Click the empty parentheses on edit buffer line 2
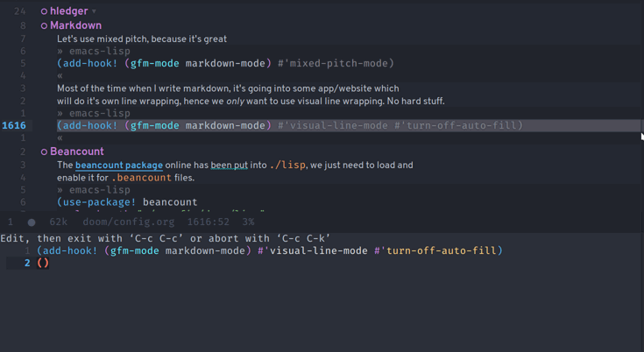Viewport: 644px width, 352px height. pos(43,263)
